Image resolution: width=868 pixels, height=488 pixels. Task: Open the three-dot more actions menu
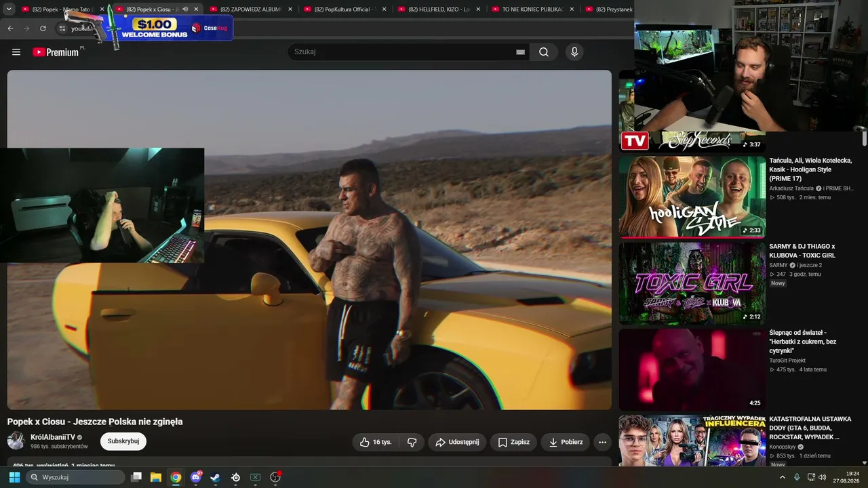tap(602, 442)
